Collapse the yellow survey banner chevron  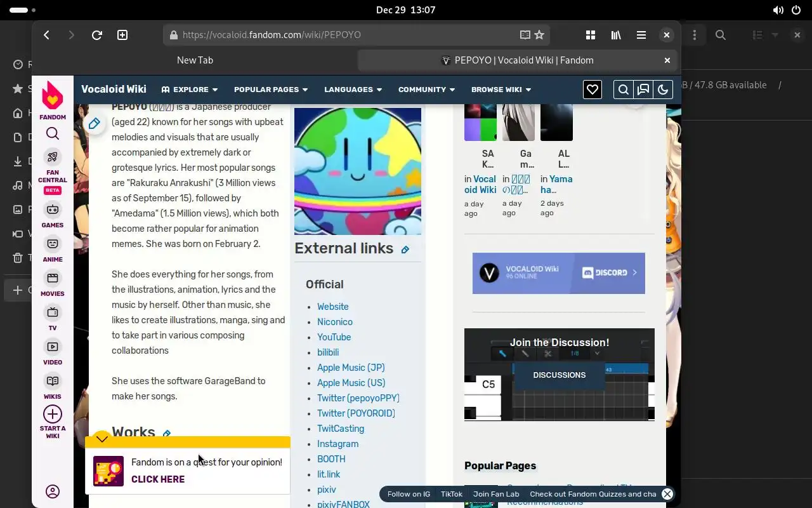coord(101,438)
